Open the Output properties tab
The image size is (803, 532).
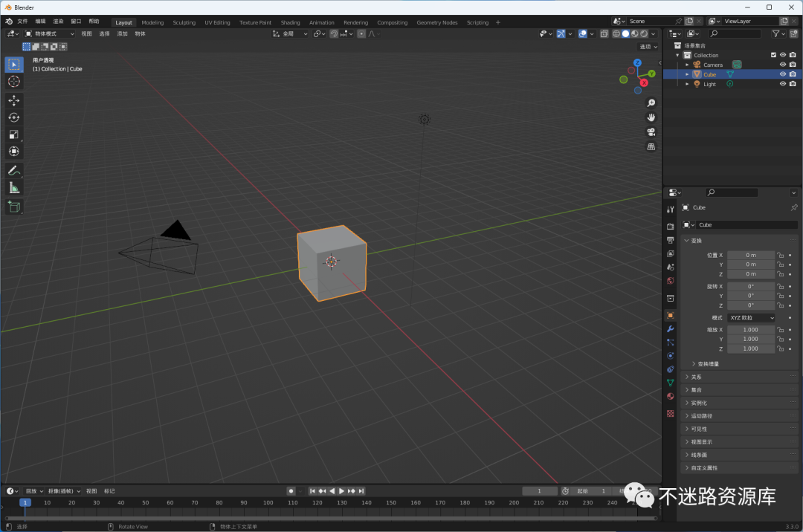point(671,240)
